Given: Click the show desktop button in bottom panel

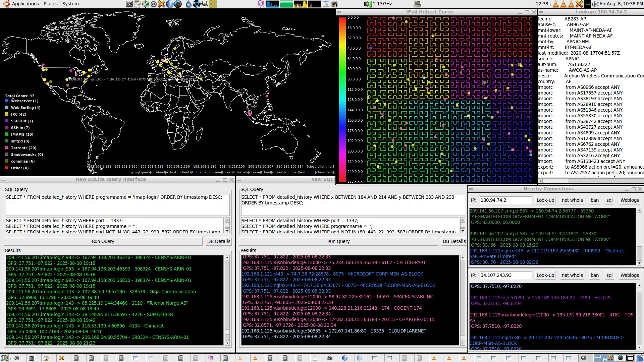Looking at the screenshot, I should coord(4,358).
